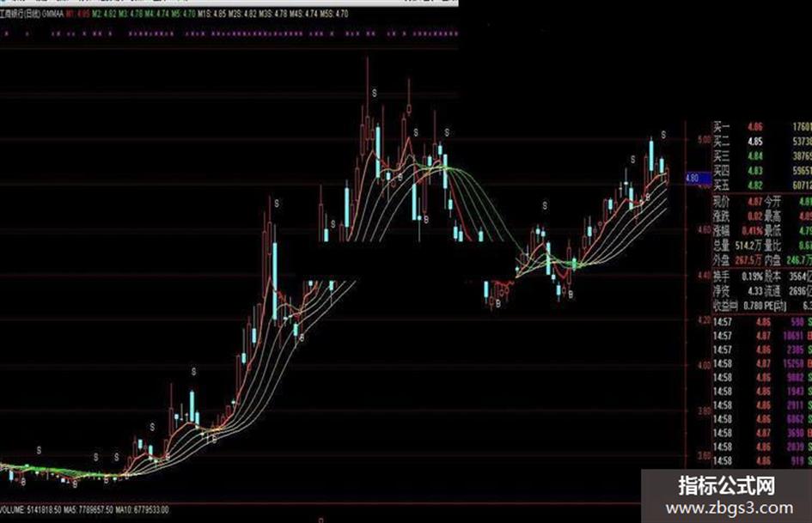Select the 买一 bid row at 4.86
Screen dimensions: 812x523
[762, 126]
